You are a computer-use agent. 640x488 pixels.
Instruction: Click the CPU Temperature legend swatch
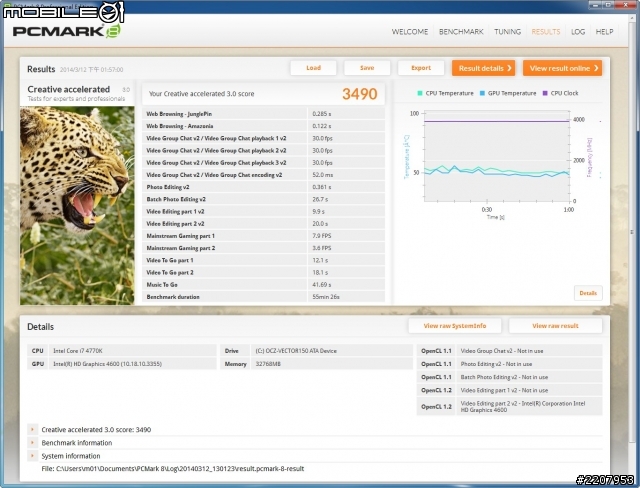[x=420, y=93]
